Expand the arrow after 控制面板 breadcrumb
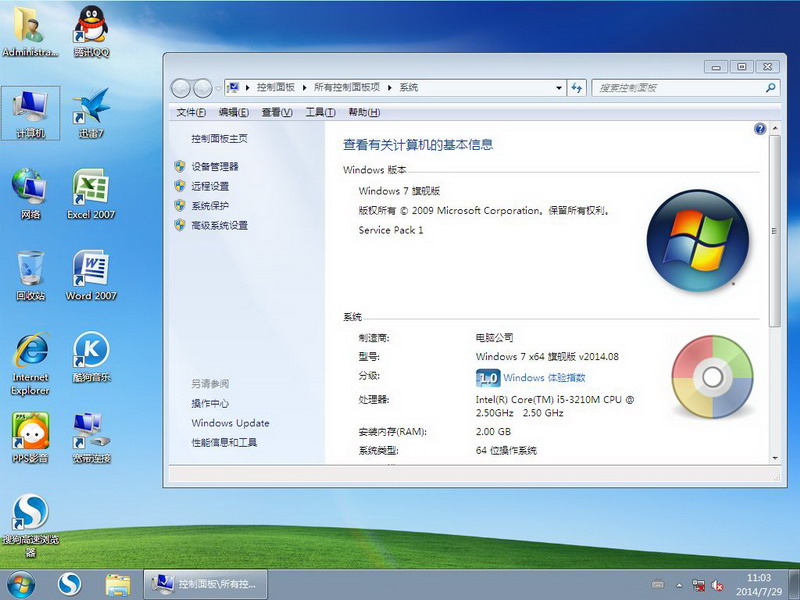The image size is (800, 600). (304, 88)
